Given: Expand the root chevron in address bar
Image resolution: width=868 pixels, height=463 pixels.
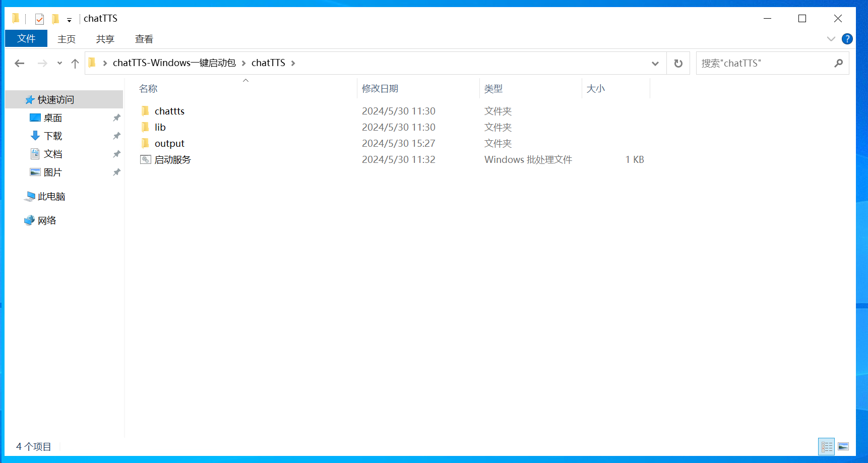Looking at the screenshot, I should point(105,63).
